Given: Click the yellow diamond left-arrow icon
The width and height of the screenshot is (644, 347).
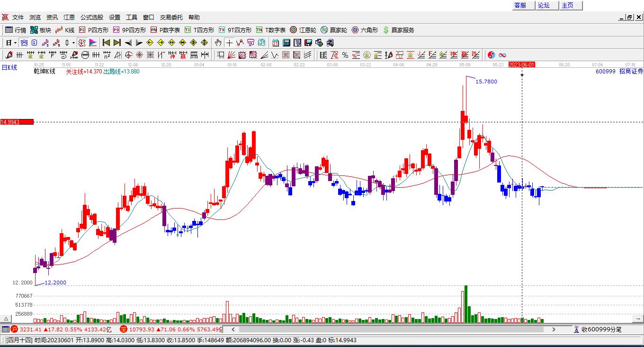Looking at the screenshot, I should click(x=150, y=43).
